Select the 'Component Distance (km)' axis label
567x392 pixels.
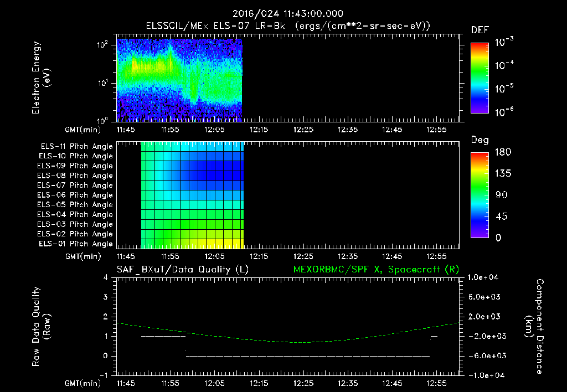coord(534,327)
